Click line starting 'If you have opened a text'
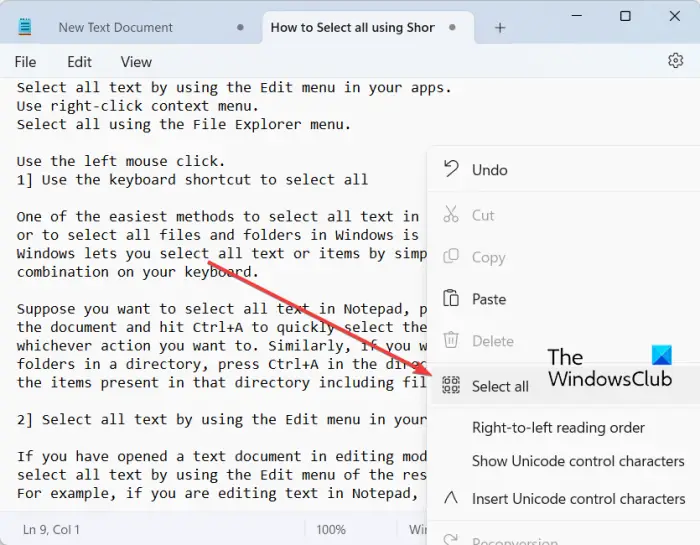 click(x=221, y=456)
